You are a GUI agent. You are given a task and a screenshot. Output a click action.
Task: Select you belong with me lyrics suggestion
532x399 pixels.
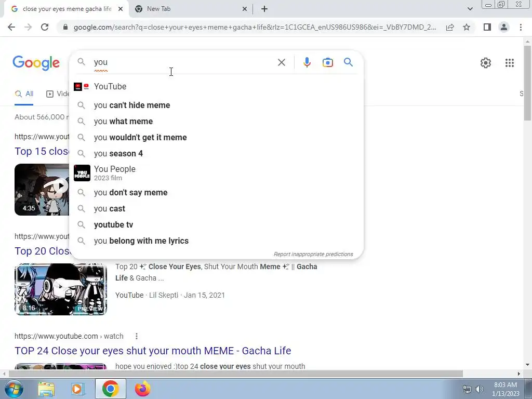pos(216,241)
